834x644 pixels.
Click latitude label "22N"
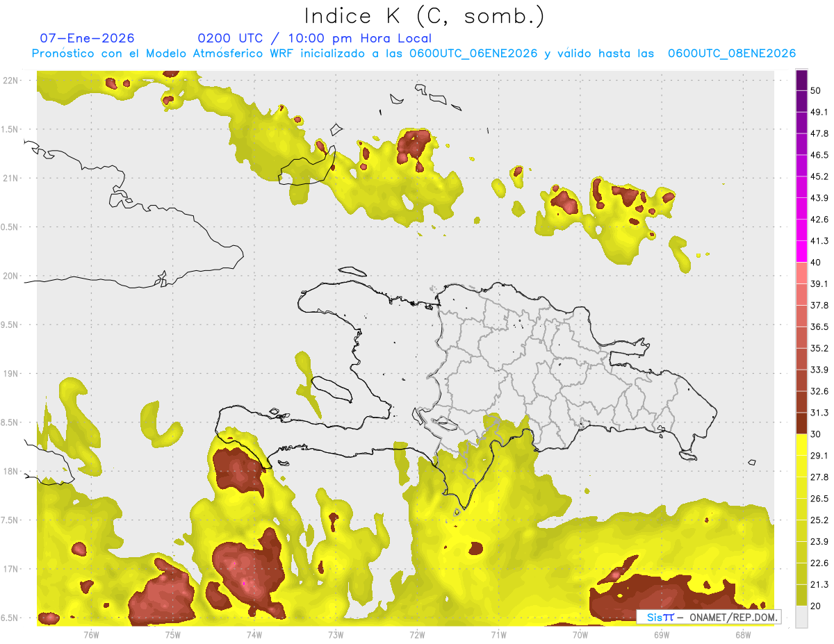pos(11,80)
